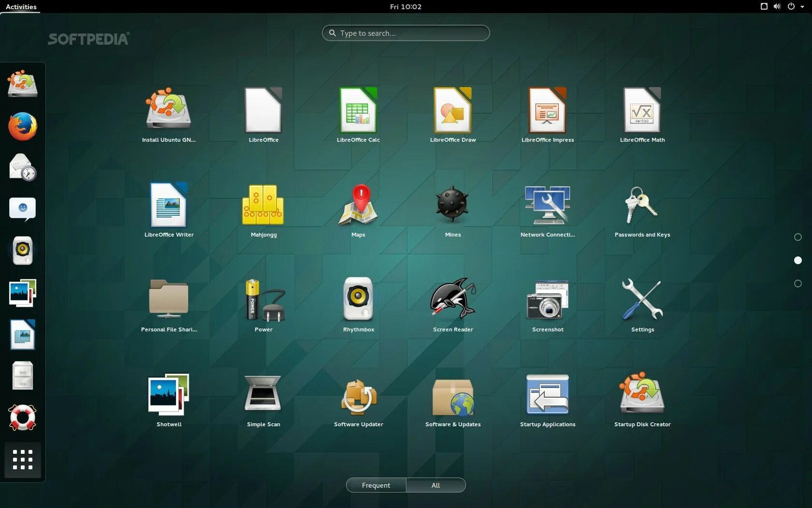Select the current middle page indicator
The height and width of the screenshot is (508, 812).
coord(798,260)
